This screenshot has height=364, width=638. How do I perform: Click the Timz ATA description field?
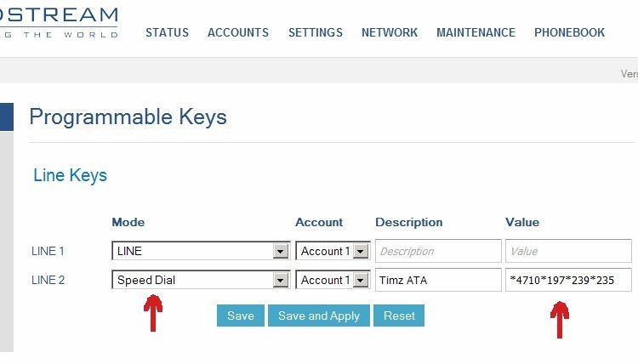pyautogui.click(x=437, y=281)
